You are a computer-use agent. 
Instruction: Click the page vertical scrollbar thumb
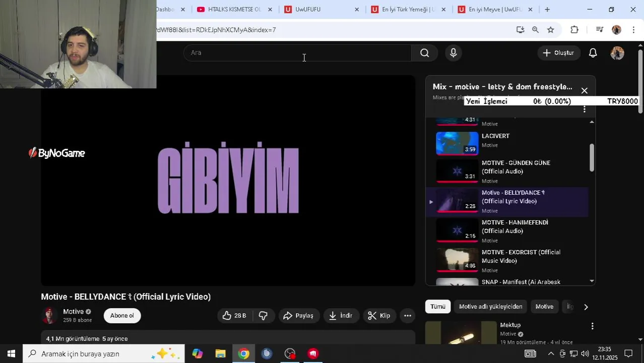click(640, 81)
